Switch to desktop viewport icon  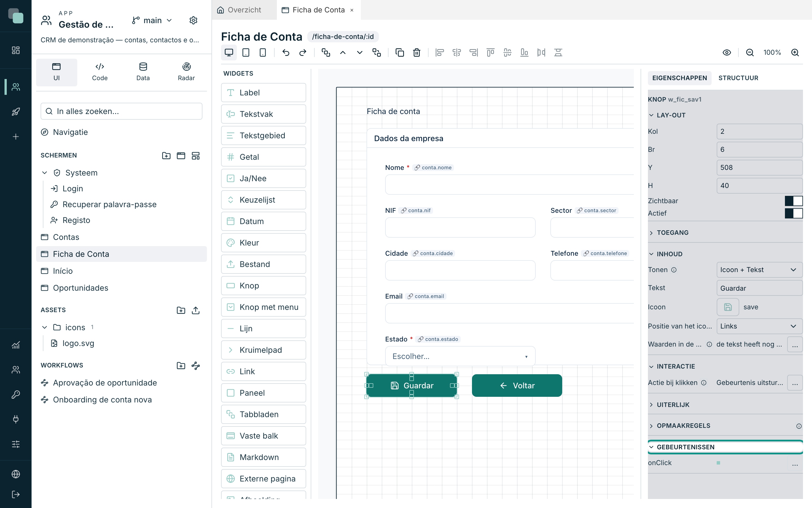pos(229,52)
